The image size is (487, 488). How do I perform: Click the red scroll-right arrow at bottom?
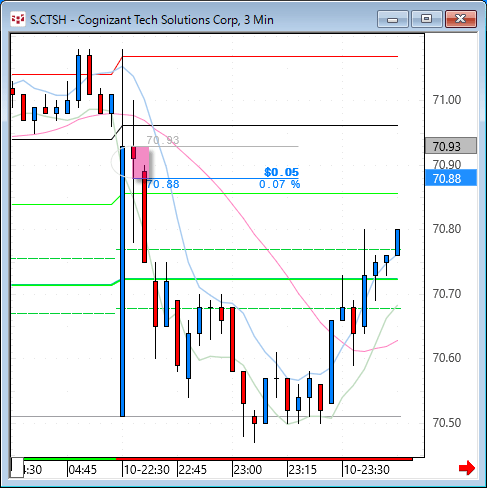(467, 468)
